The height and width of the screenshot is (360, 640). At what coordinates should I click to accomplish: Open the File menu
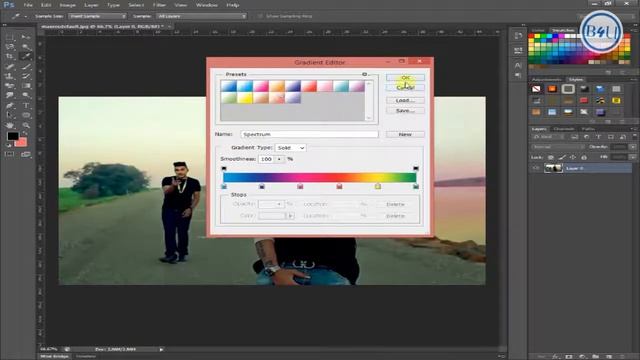pos(28,5)
